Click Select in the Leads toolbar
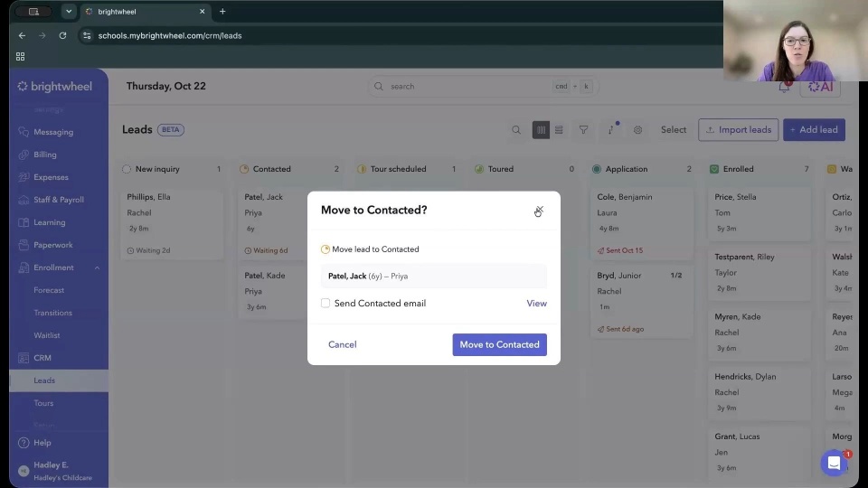This screenshot has width=868, height=488. tap(673, 129)
